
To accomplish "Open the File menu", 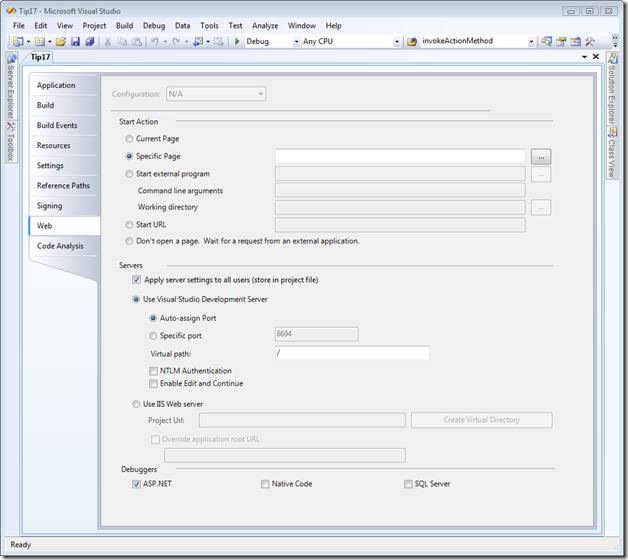I will coord(19,26).
